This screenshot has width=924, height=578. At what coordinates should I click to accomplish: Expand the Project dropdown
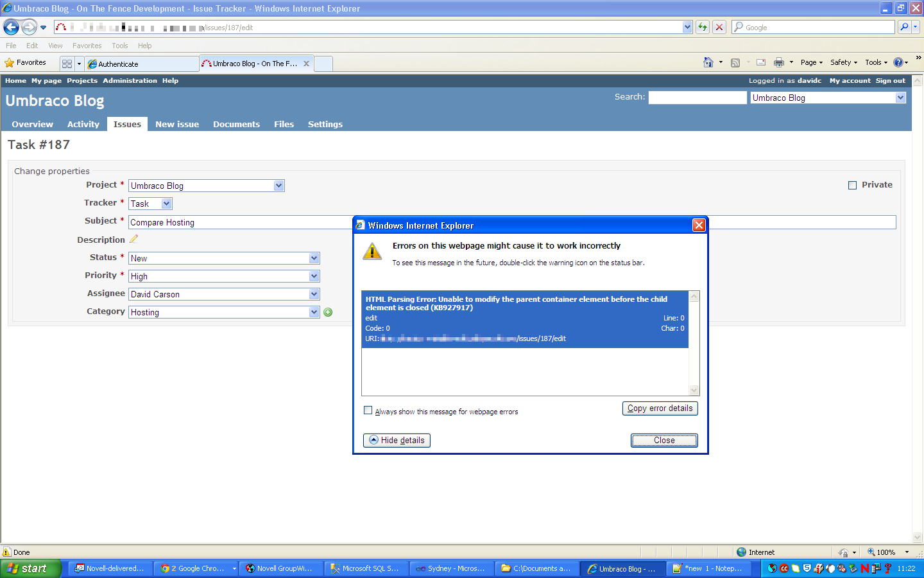coord(278,186)
